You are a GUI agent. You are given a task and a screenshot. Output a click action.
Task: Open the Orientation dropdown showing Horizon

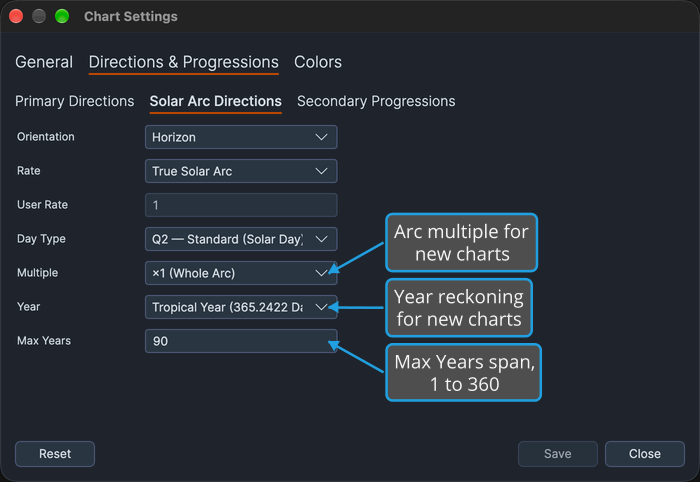(x=241, y=137)
